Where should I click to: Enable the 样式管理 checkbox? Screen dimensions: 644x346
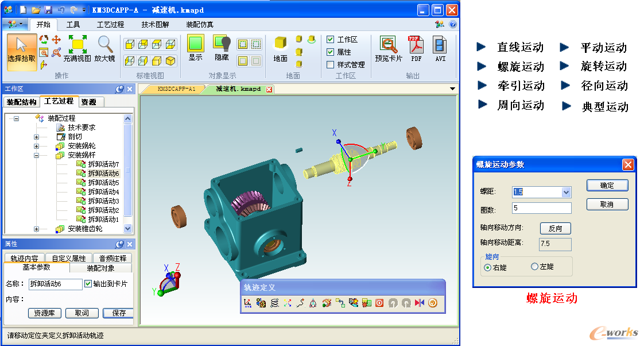330,65
